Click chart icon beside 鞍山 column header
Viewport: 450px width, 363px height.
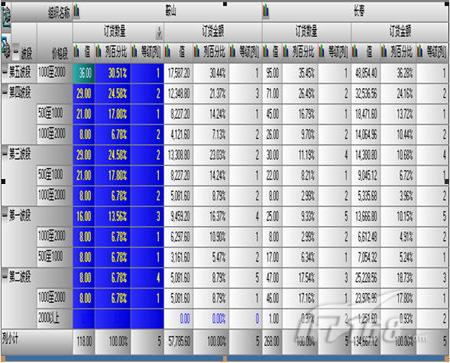pos(76,11)
